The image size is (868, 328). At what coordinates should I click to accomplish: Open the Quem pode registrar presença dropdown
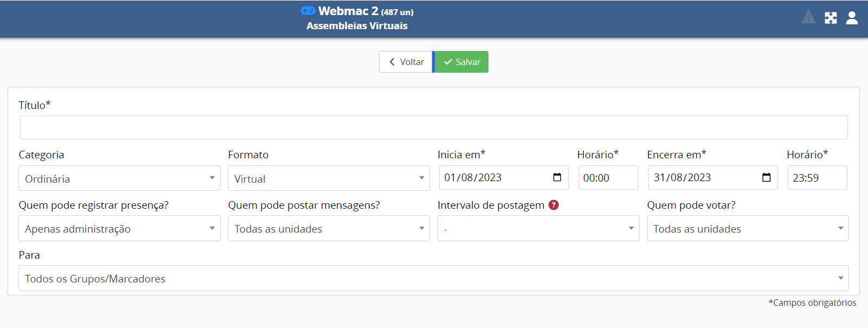(119, 228)
